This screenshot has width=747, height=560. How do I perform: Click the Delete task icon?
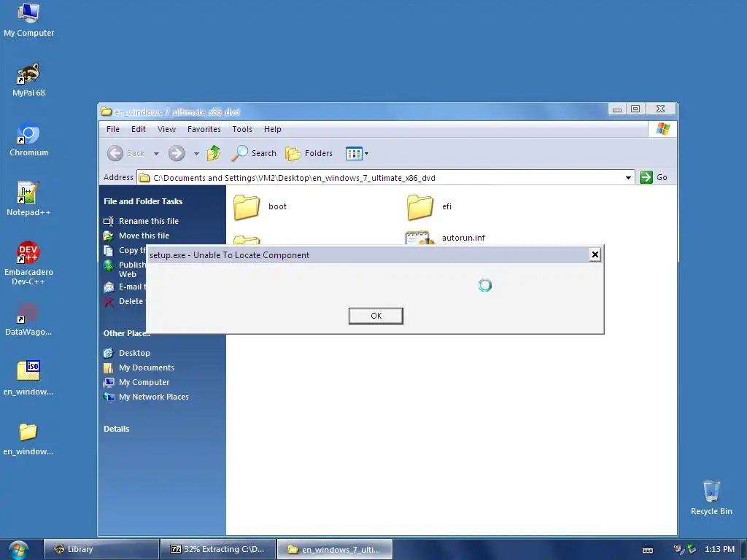pyautogui.click(x=109, y=302)
